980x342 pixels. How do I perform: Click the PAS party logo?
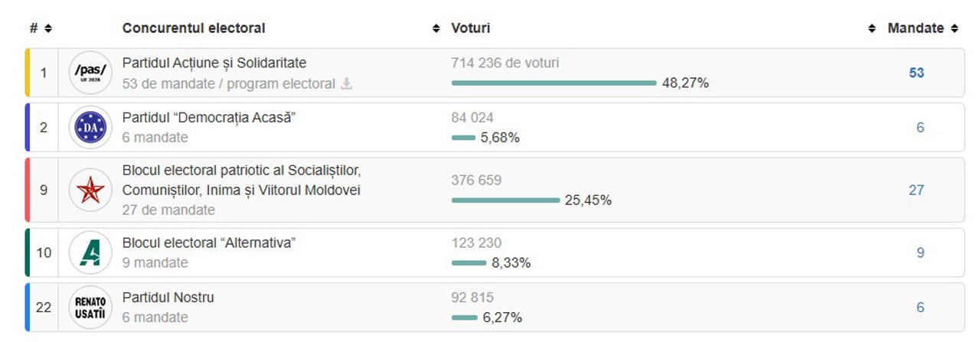point(90,73)
